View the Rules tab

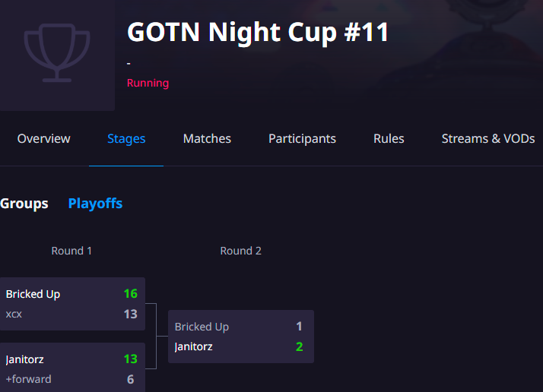point(389,139)
